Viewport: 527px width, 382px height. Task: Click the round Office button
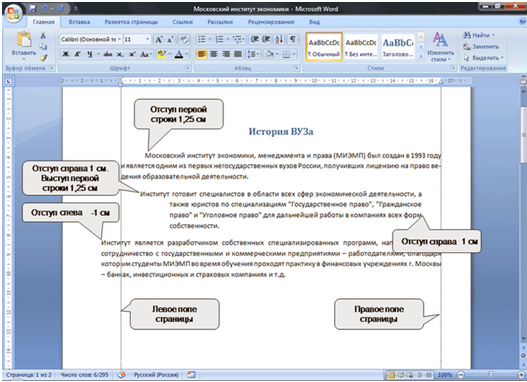[14, 14]
